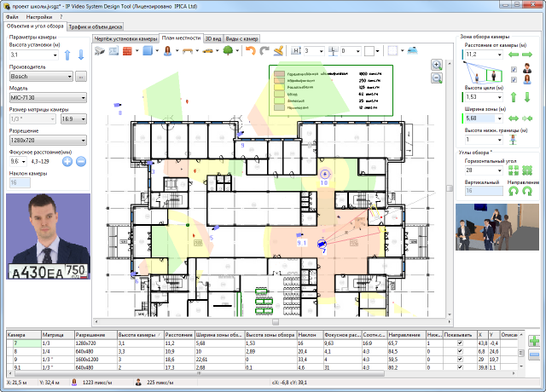The width and height of the screenshot is (546, 392).
Task: Open camera distance 11,2 dropdown
Action: [x=500, y=55]
